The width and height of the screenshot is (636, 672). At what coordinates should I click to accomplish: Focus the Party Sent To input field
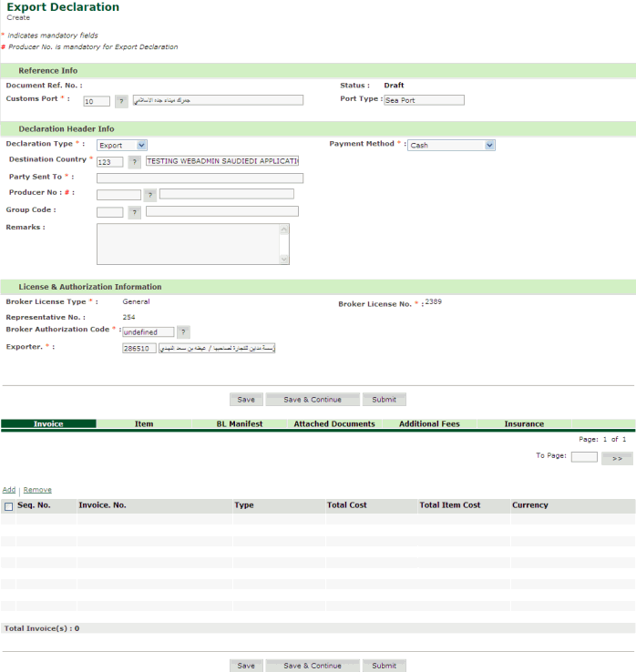point(200,178)
